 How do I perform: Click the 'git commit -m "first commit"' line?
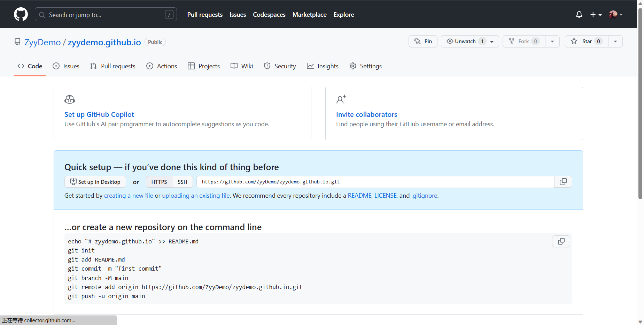click(x=115, y=269)
